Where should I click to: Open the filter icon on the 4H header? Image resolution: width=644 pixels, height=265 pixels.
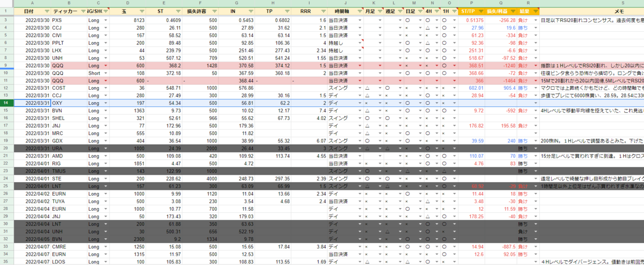[x=436, y=11]
